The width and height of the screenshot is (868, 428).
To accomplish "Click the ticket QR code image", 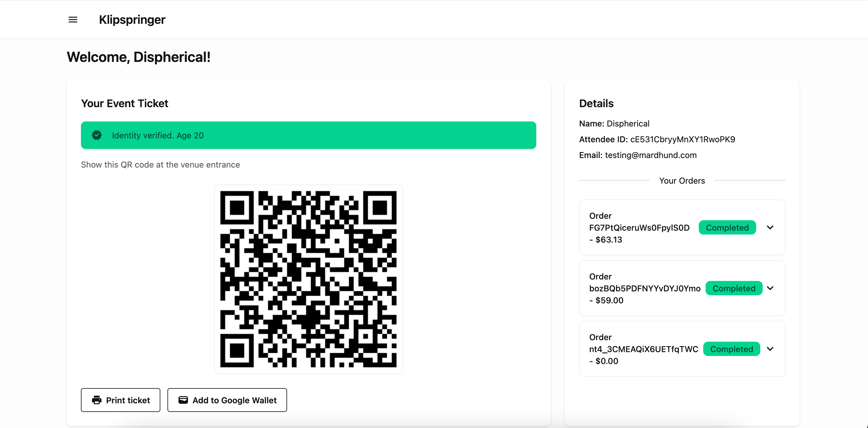I will 308,279.
